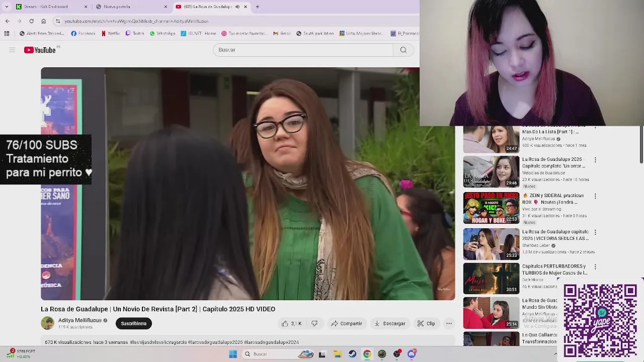Open WhatsApp bookmark
Screen dimensions: 644x362
[162, 34]
